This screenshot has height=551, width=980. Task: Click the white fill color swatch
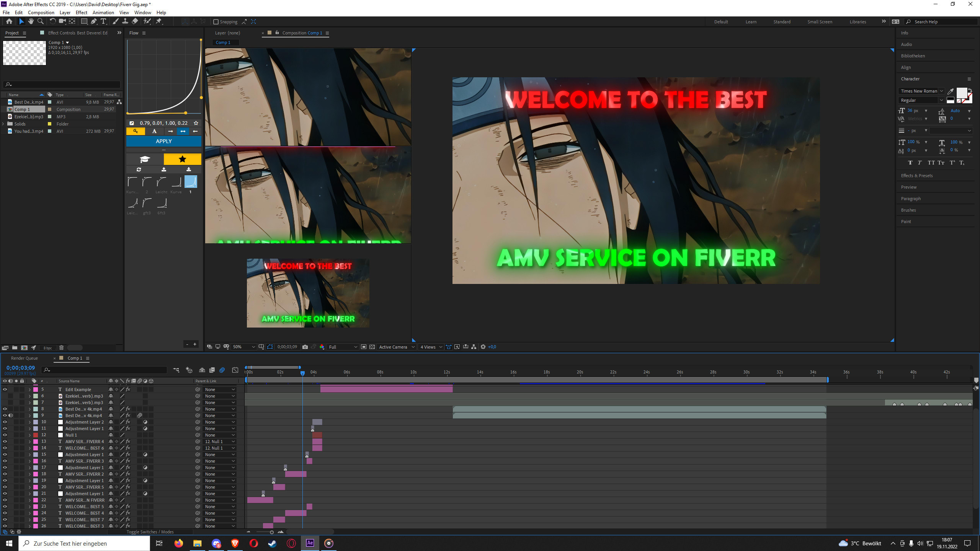tap(962, 93)
